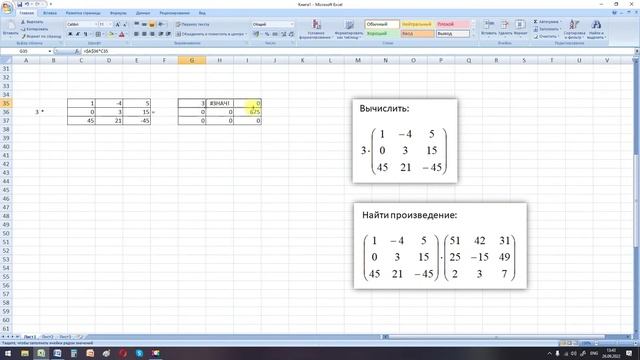Switch to the Вставка ribbon tab
Screen dimensions: 640x360
click(50, 13)
